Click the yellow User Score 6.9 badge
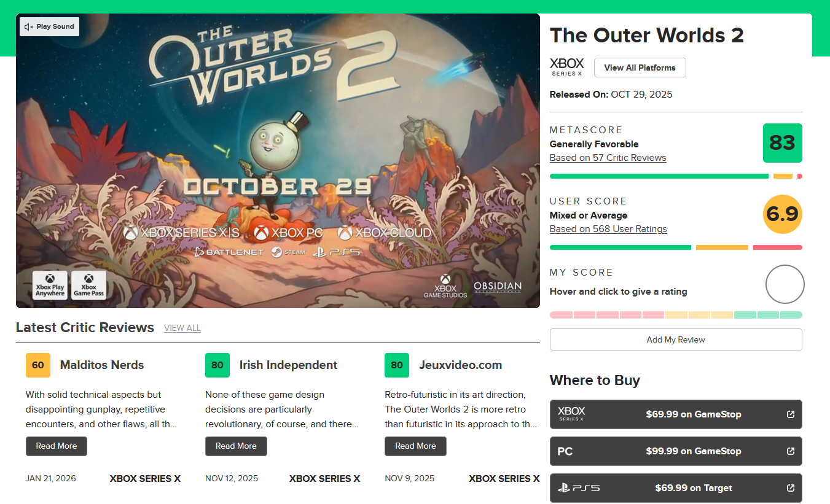830x504 pixels. pyautogui.click(x=782, y=214)
